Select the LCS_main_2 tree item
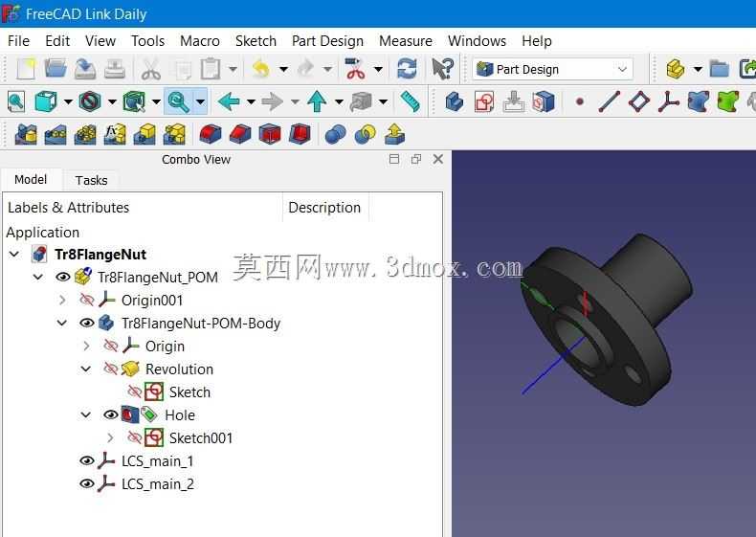756x537 pixels. (x=158, y=484)
